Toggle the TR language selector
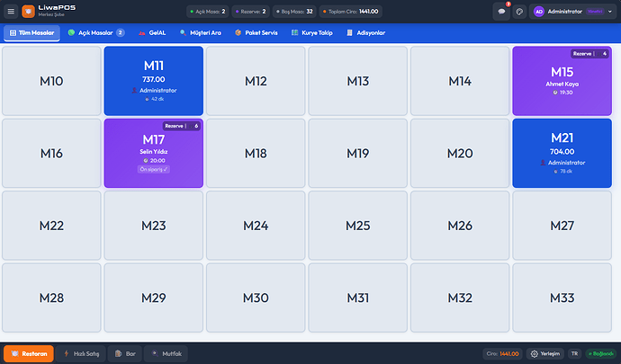The height and width of the screenshot is (364, 621). pyautogui.click(x=574, y=354)
